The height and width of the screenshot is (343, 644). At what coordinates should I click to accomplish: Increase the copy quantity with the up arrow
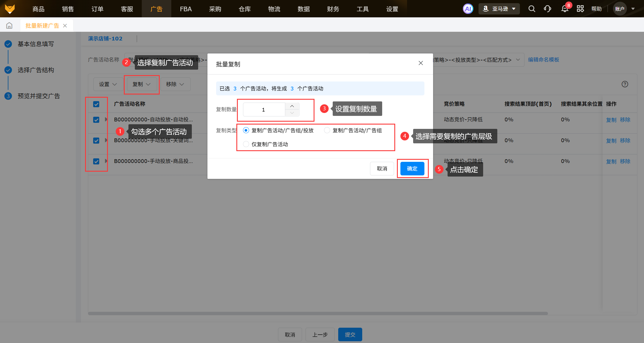point(292,106)
